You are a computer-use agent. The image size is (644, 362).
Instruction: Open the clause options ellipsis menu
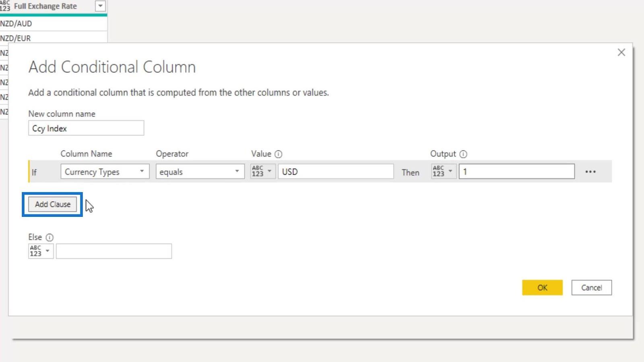point(590,172)
